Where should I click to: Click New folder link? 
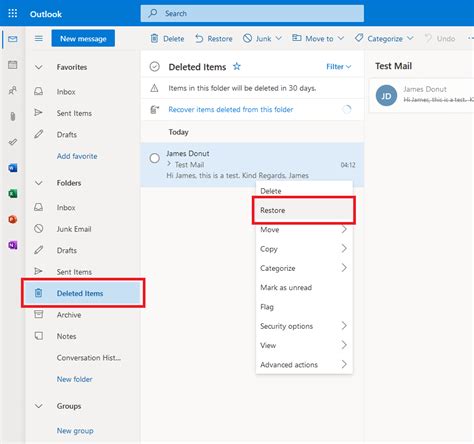(74, 379)
